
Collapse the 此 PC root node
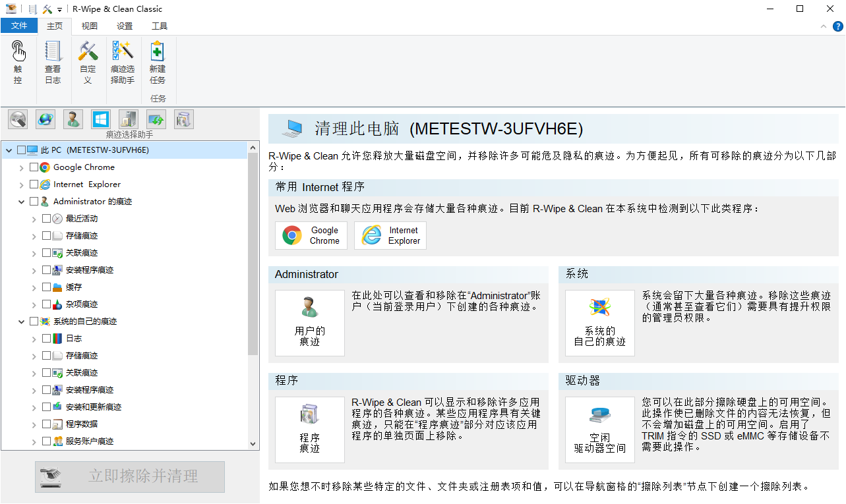[9, 150]
